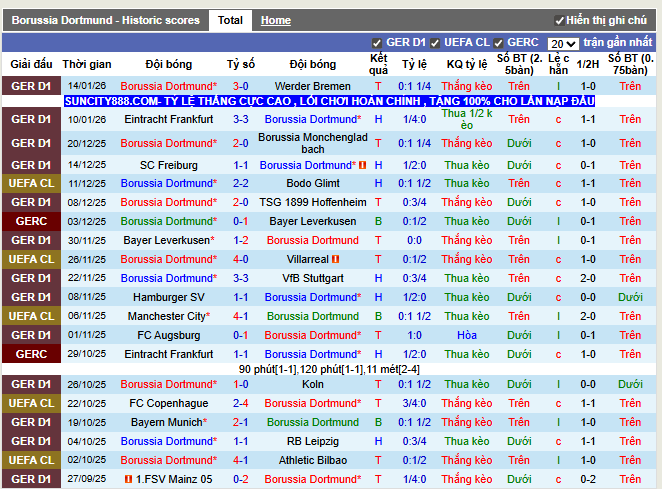Click the SUNCITY888.COM advertisement banner
This screenshot has height=489, width=663.
click(x=330, y=101)
